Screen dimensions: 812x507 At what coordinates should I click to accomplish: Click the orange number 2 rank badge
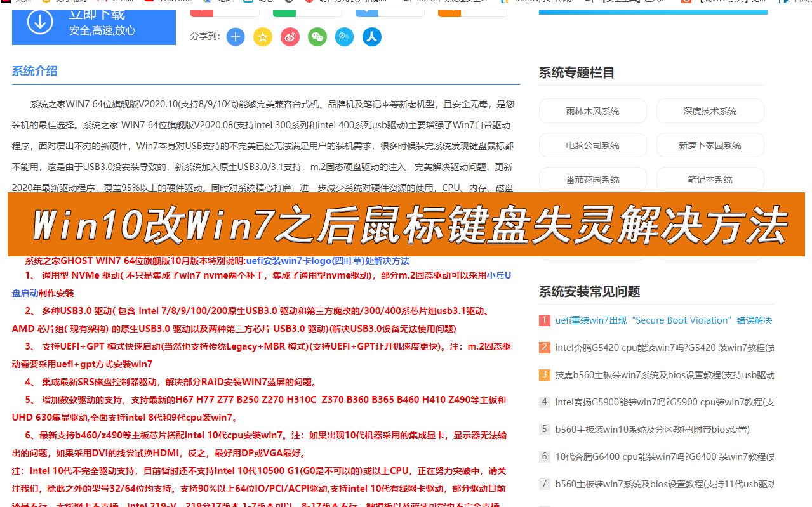click(x=545, y=348)
